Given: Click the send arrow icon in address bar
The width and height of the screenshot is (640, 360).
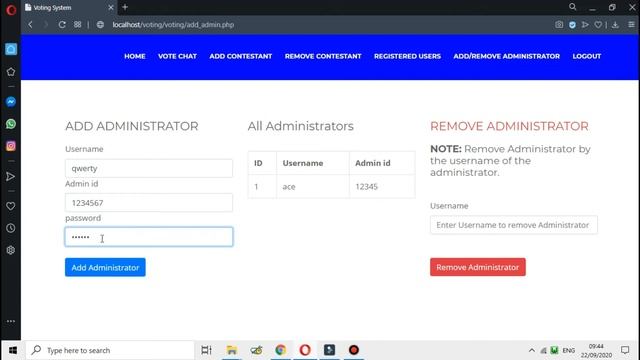Looking at the screenshot, I should click(585, 24).
